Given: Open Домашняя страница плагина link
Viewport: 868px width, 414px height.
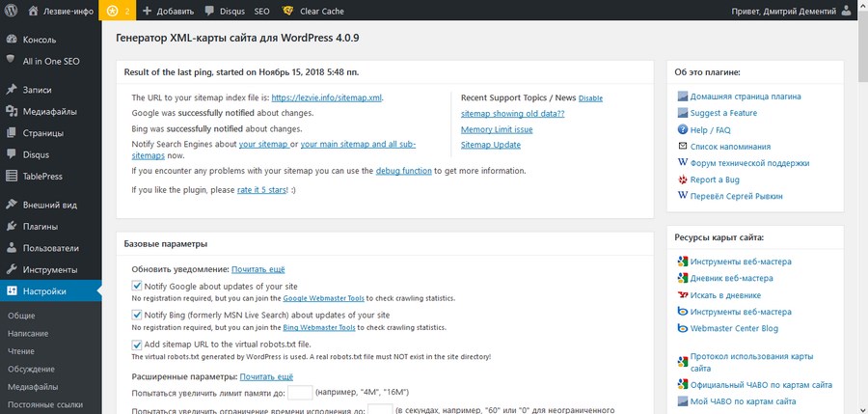Looking at the screenshot, I should (746, 97).
